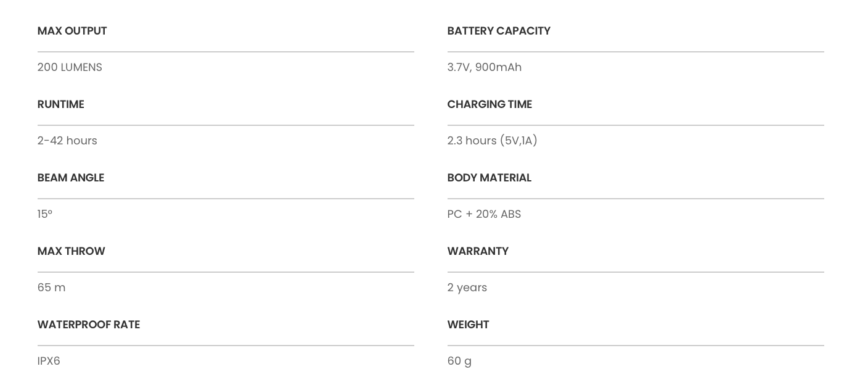Image resolution: width=868 pixels, height=390 pixels.
Task: Click the WEIGHT heading
Action: 468,325
